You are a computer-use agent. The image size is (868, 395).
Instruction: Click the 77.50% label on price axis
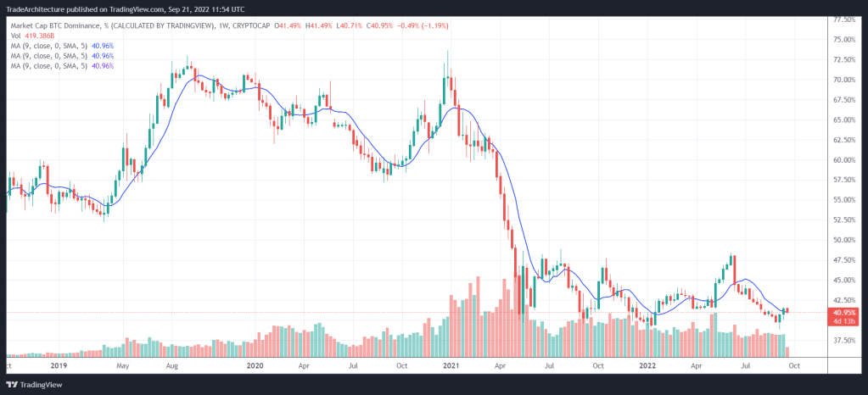pyautogui.click(x=846, y=19)
